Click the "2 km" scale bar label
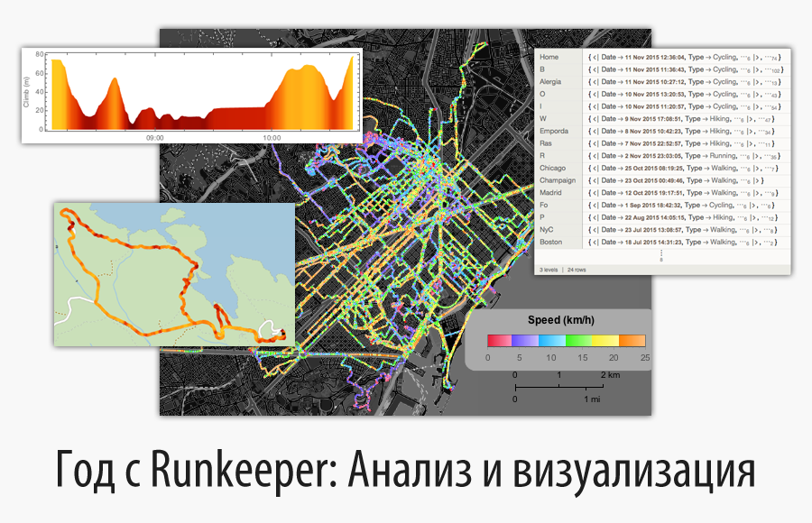The width and height of the screenshot is (812, 523). coord(610,374)
